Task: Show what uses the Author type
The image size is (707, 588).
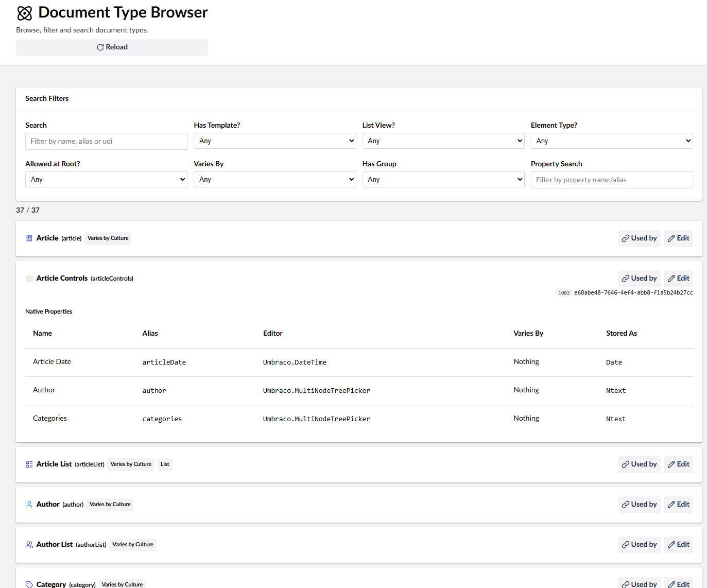Action: point(639,505)
